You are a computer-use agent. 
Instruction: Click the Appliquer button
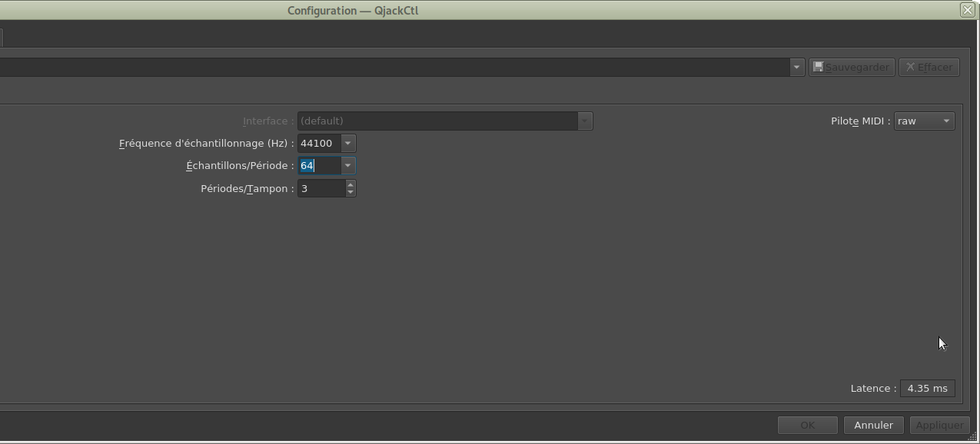pyautogui.click(x=939, y=425)
